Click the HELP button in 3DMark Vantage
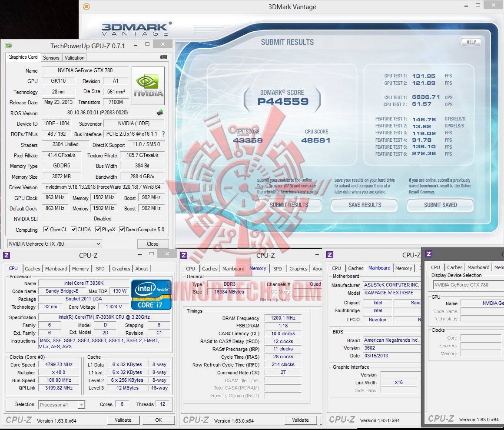 coord(471,42)
